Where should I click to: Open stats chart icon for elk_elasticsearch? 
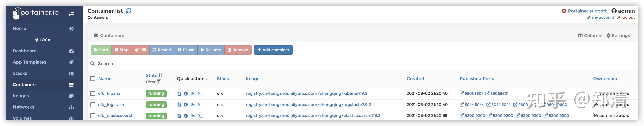pos(193,116)
